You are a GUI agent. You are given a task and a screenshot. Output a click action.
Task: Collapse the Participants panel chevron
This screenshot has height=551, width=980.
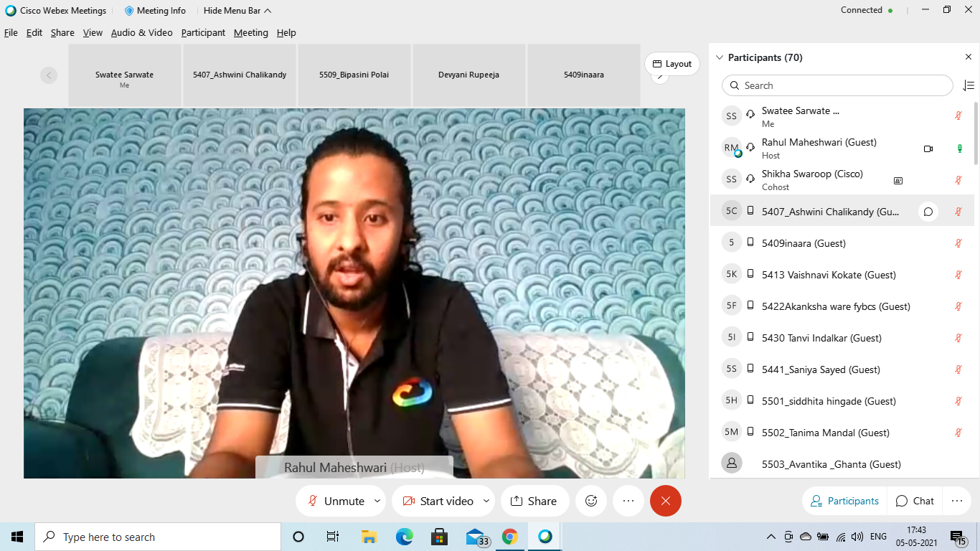[720, 57]
